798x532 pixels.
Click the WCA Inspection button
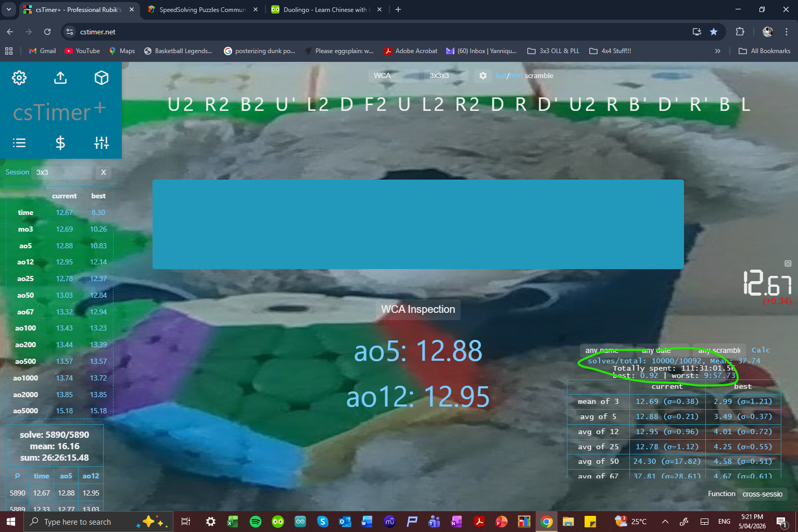[x=418, y=309]
